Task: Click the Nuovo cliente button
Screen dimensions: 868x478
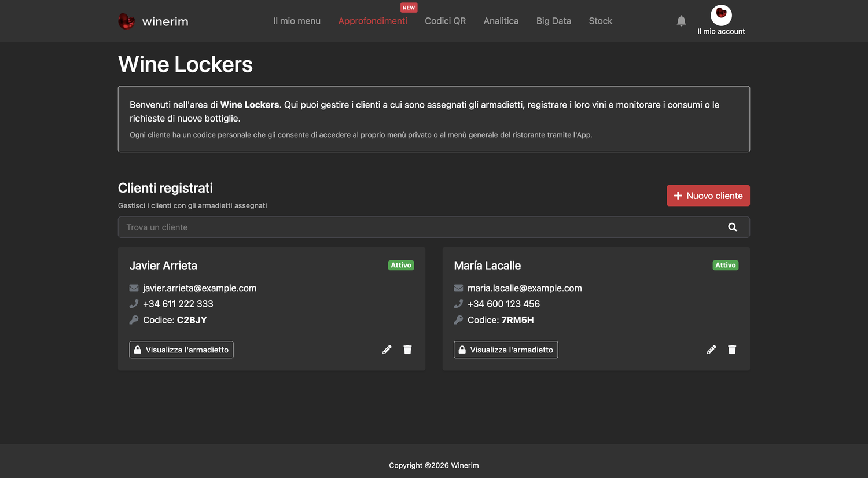Action: click(x=708, y=196)
